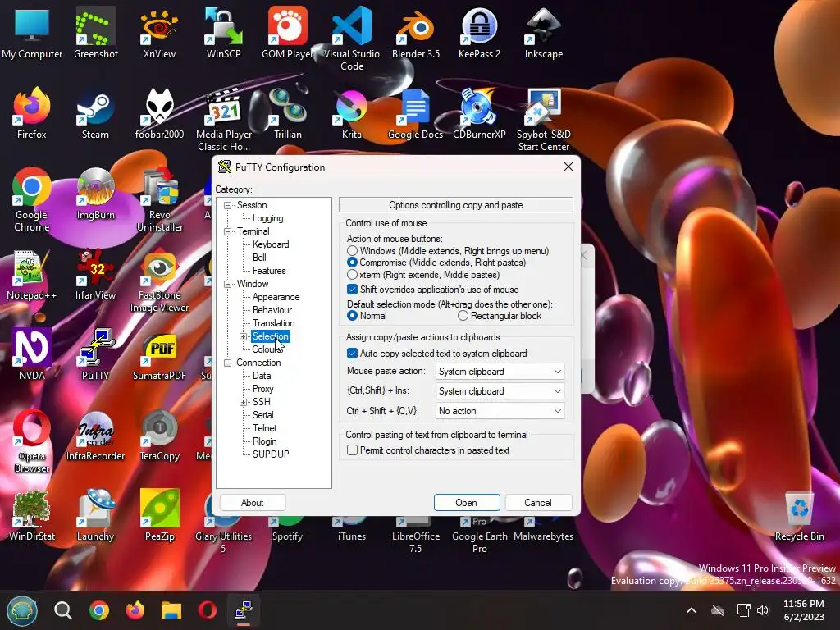
Task: Launch GOM Player shortcut
Action: pos(288,32)
